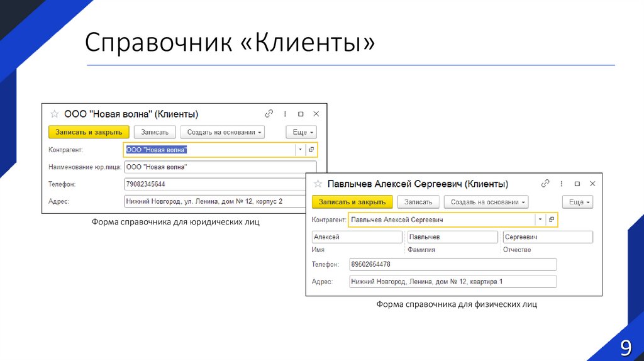Open "Создать на основании" in Павлычев form

[486, 202]
